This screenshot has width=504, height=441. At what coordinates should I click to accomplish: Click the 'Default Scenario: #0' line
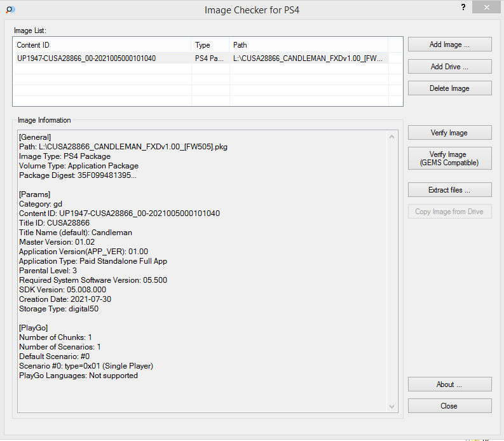(x=54, y=356)
